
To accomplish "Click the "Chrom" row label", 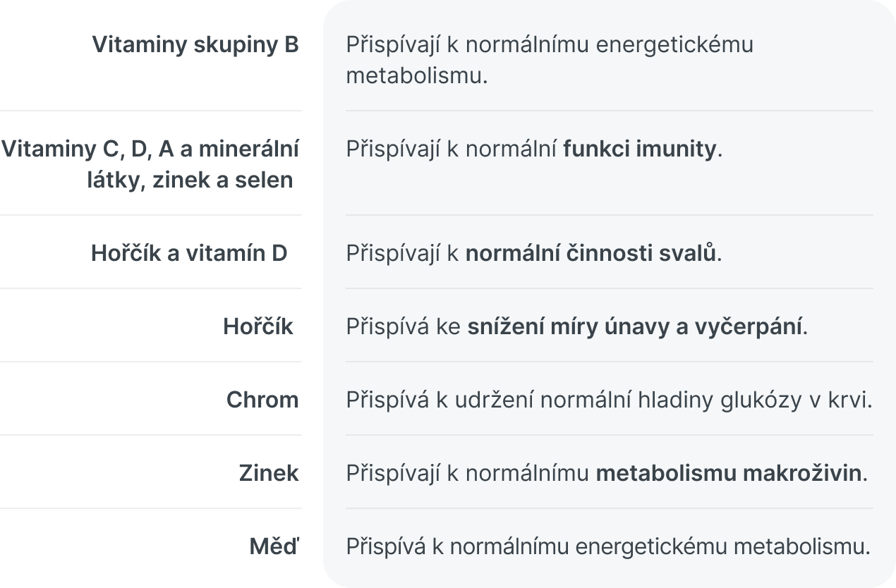I will pyautogui.click(x=262, y=400).
